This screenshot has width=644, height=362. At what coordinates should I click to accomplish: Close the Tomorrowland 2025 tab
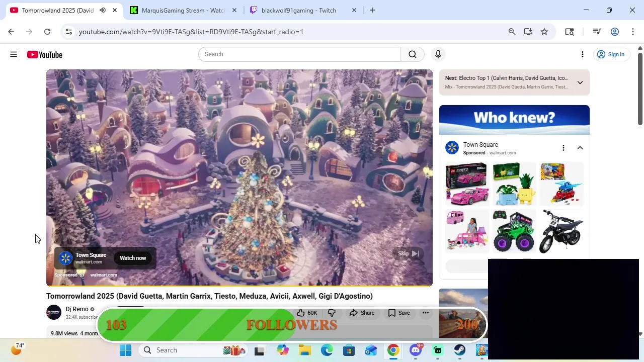[x=115, y=10]
